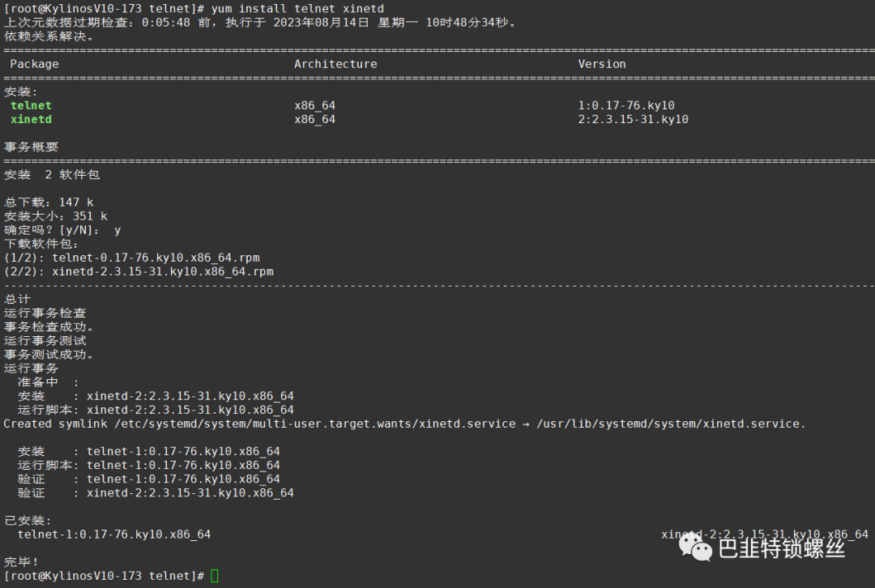Click the Version column header

pyautogui.click(x=602, y=64)
